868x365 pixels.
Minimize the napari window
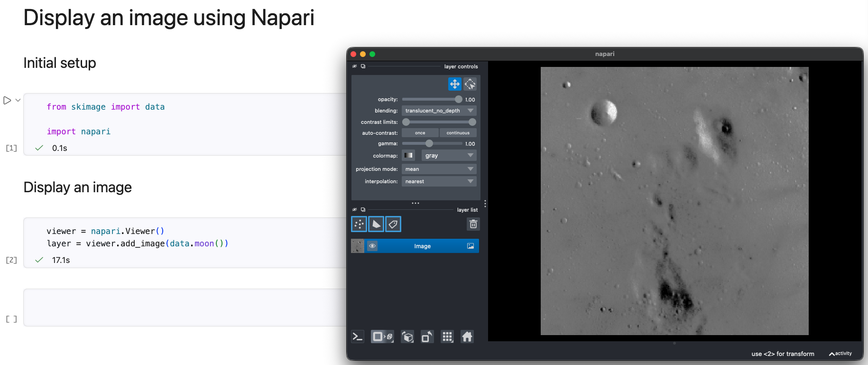click(x=363, y=54)
